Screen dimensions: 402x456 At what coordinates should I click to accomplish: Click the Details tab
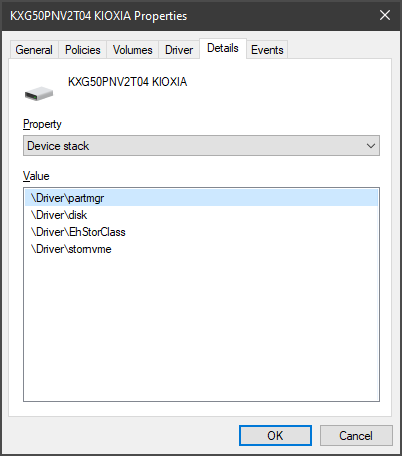tap(223, 48)
